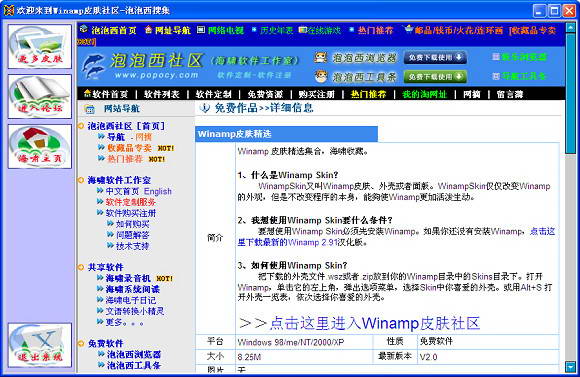Open the 软件定制服务 link

pos(131,202)
